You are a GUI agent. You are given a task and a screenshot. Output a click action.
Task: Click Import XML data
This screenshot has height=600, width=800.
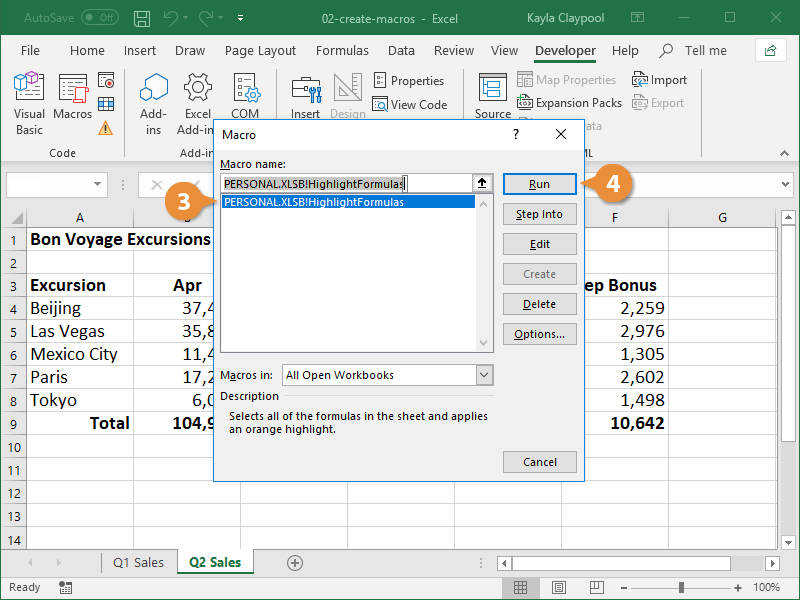tap(659, 80)
